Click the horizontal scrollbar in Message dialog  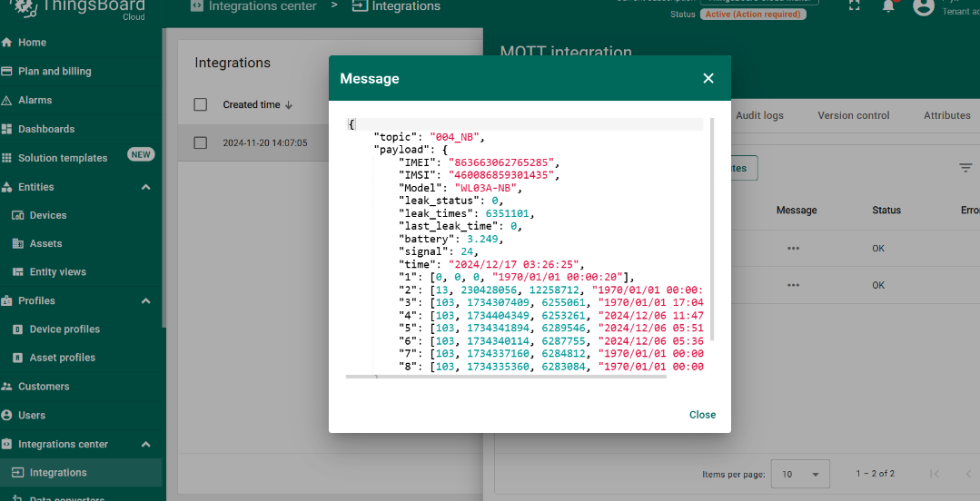tap(506, 377)
